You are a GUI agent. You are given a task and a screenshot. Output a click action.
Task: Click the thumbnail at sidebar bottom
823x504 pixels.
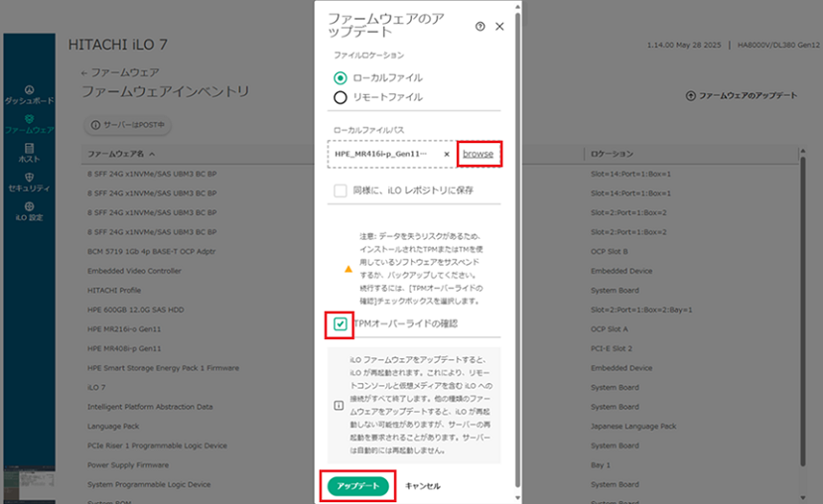click(30, 483)
